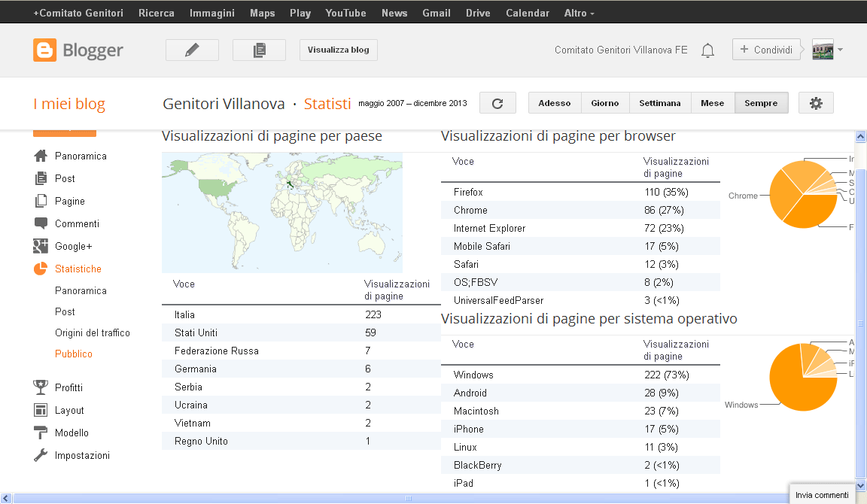Click Invia commenti feedback button

[x=822, y=495]
